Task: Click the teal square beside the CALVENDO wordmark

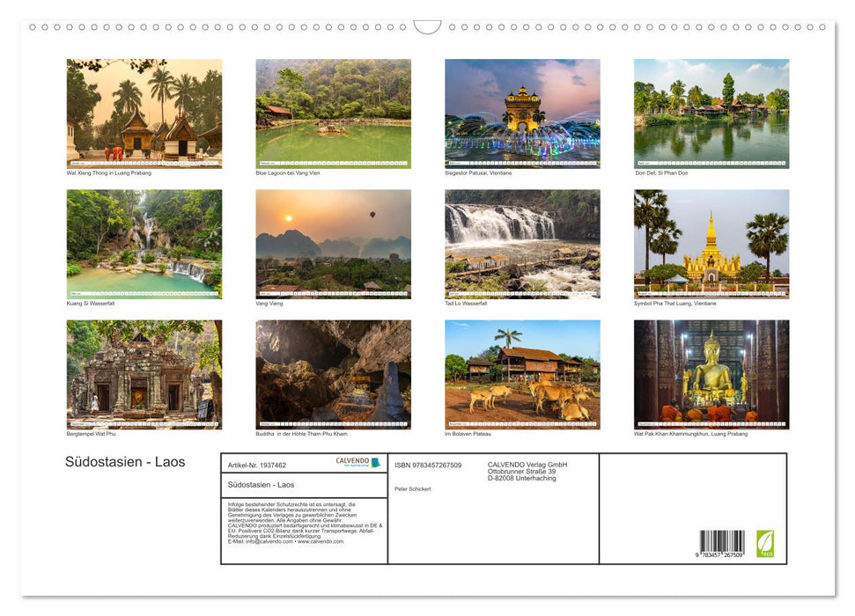Action: [x=376, y=462]
